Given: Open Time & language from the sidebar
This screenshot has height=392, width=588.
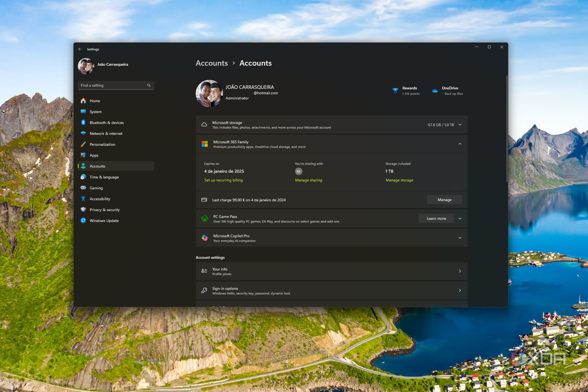Looking at the screenshot, I should pos(83,177).
